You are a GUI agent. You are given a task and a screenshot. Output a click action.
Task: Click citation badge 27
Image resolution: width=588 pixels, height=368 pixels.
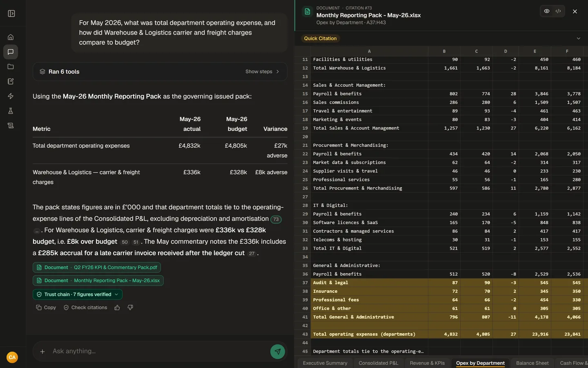coord(252,254)
